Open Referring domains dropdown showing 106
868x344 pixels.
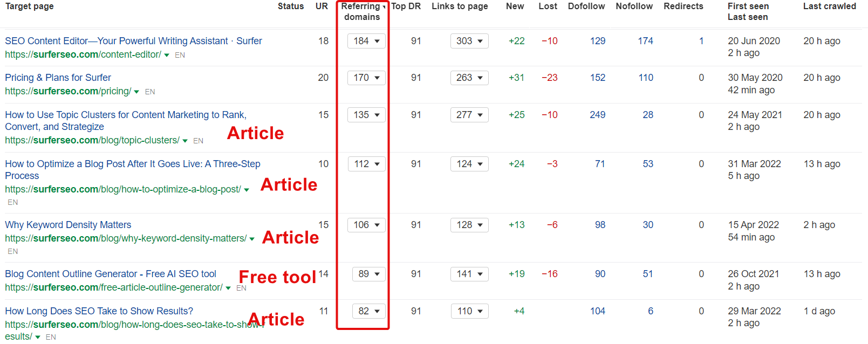[366, 225]
